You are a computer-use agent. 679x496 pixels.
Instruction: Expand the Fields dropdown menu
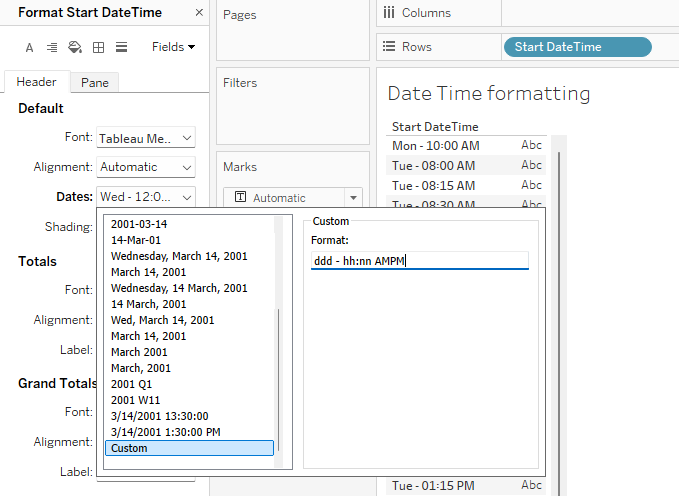click(x=173, y=47)
